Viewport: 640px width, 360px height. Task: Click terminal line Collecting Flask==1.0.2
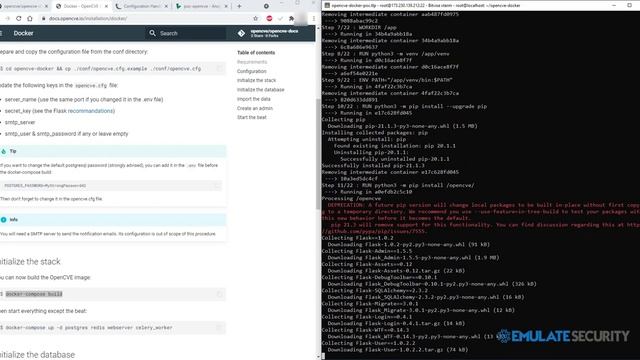pos(358,238)
